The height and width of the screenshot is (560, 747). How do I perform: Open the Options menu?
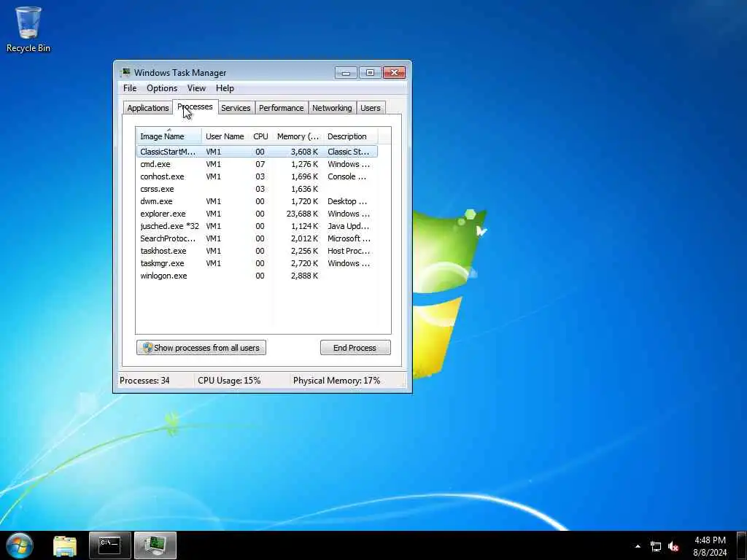[x=162, y=88]
